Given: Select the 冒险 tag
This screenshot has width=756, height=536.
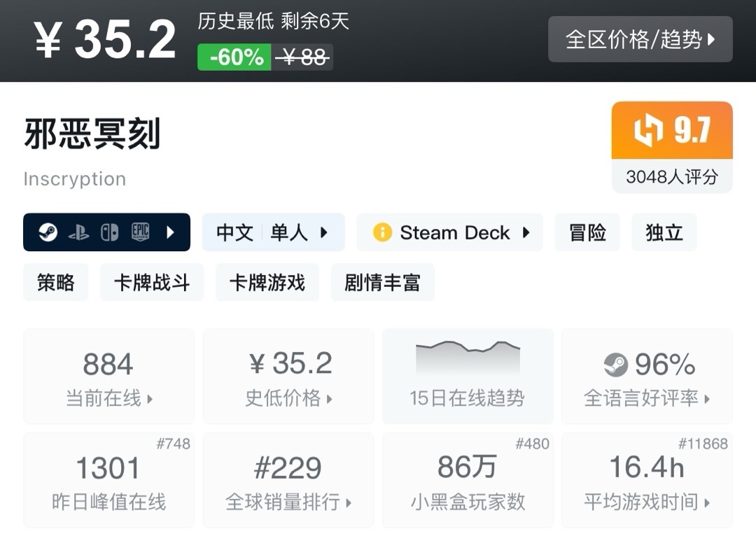Looking at the screenshot, I should click(587, 232).
